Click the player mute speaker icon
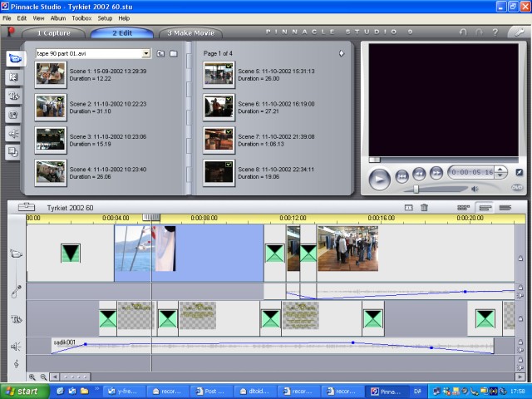This screenshot has width=532, height=399. (x=475, y=189)
